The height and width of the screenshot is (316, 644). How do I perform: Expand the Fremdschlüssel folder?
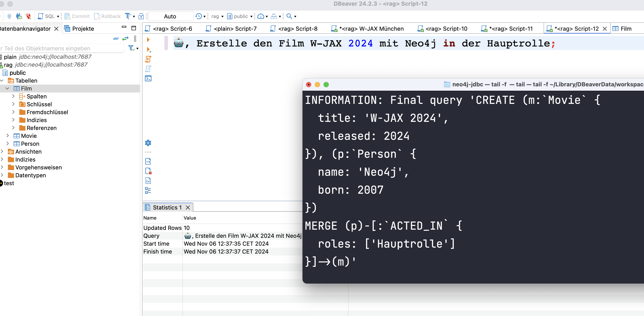tap(14, 112)
